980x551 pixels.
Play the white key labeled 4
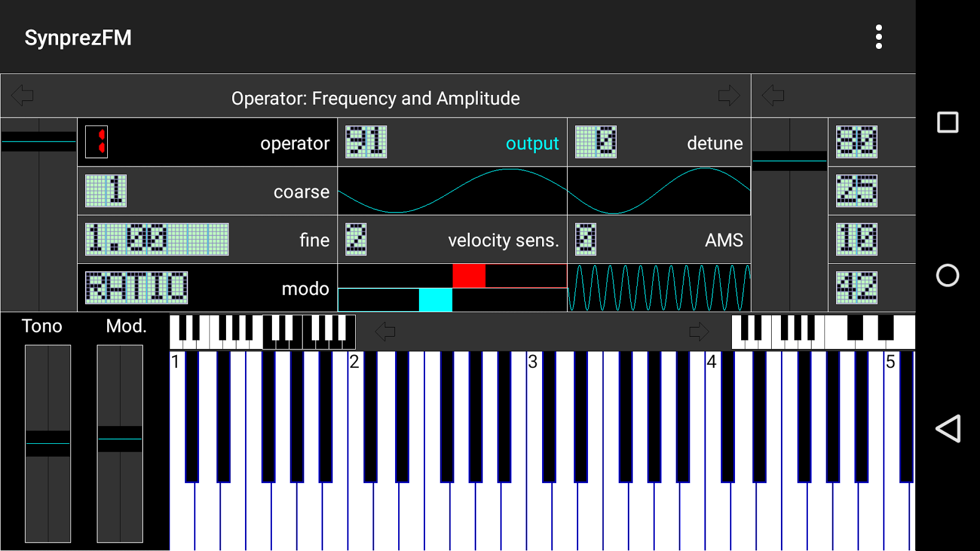(718, 514)
